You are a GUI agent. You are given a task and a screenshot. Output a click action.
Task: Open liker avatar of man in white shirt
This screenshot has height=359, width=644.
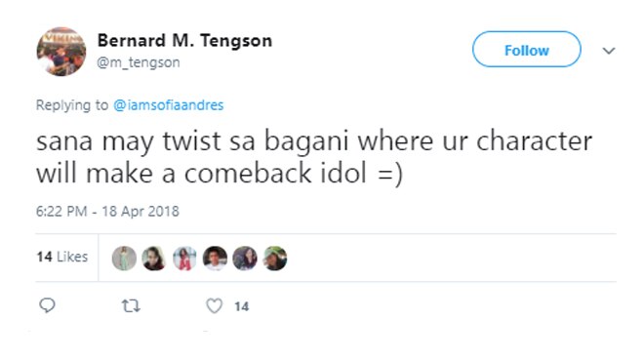click(215, 259)
